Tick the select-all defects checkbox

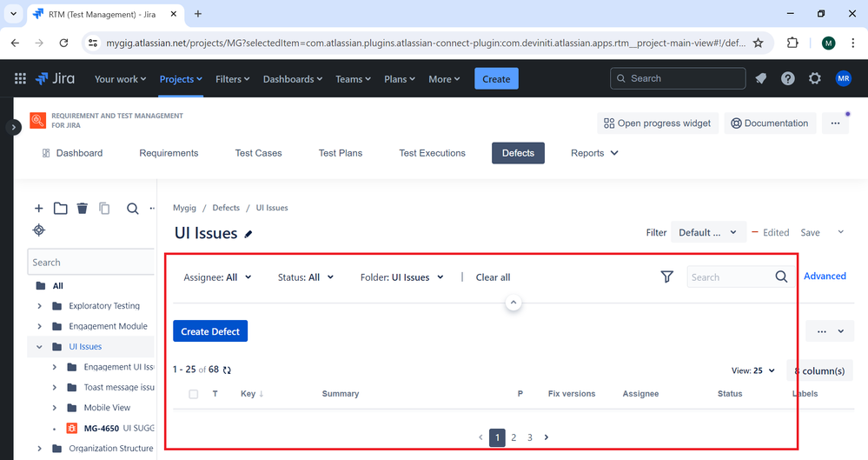(x=193, y=394)
